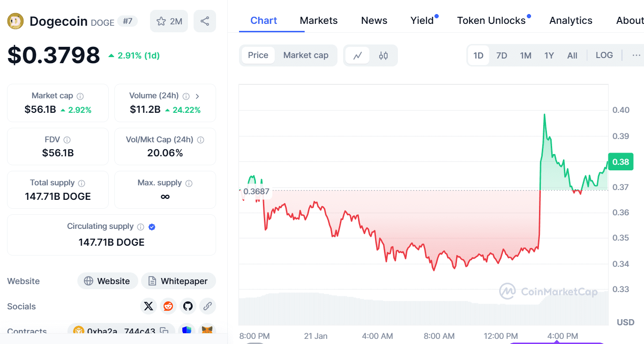Expand Volume (24h) details chevron
Image resolution: width=644 pixels, height=344 pixels.
197,96
